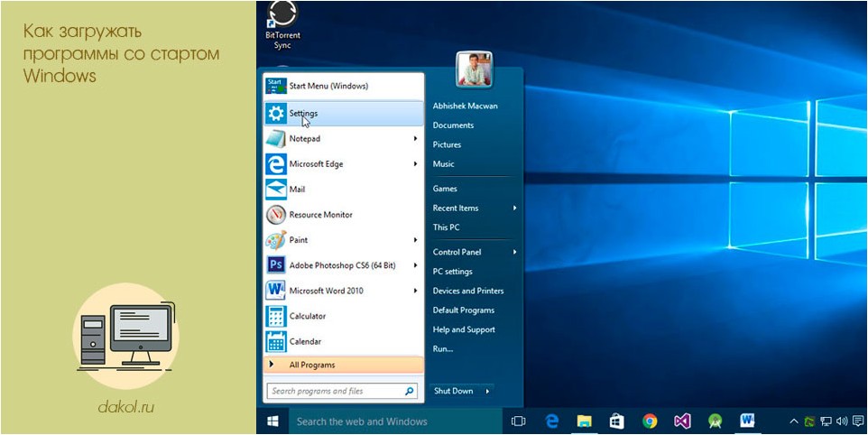Image resolution: width=868 pixels, height=435 pixels.
Task: Click the Mail envelope icon
Action: pyautogui.click(x=276, y=190)
